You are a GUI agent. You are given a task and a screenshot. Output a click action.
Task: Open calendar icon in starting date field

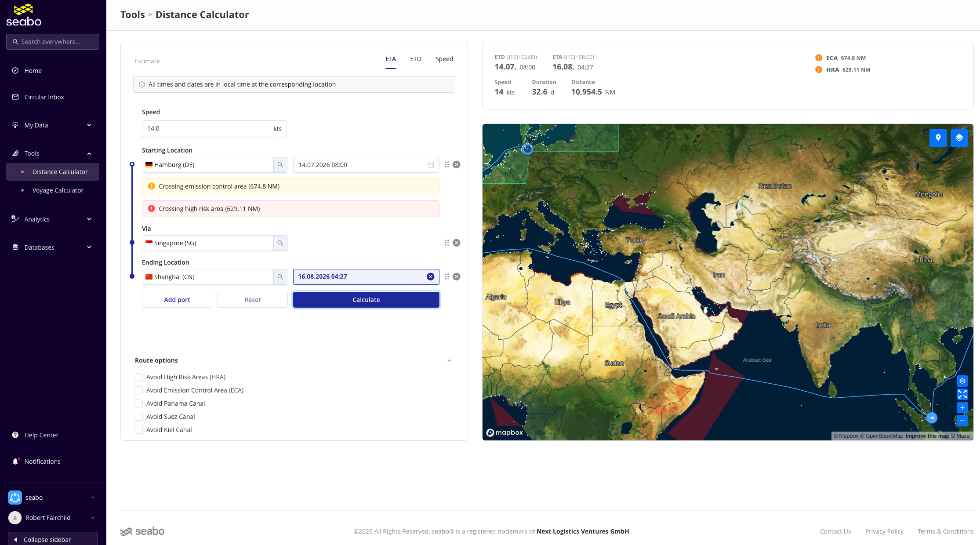(431, 165)
